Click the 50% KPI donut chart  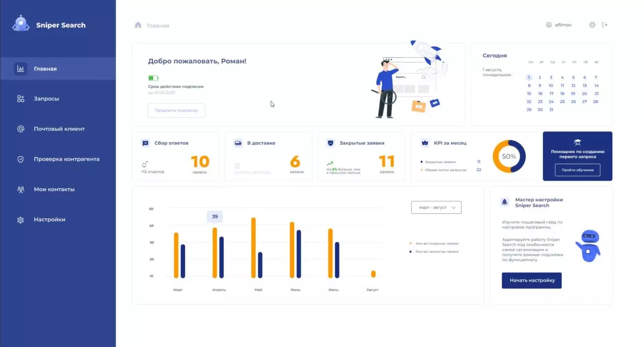coord(509,157)
